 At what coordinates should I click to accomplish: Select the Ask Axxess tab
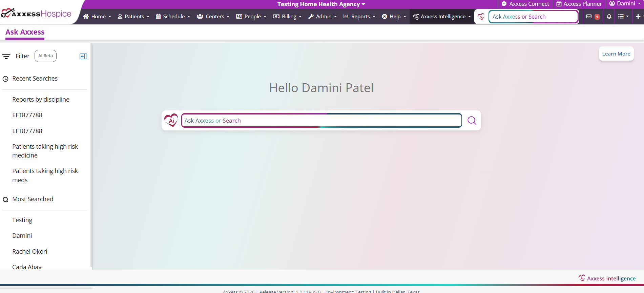(25, 32)
